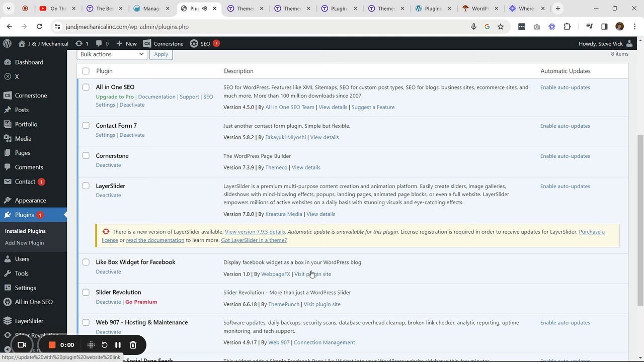Reload the page with the refresh icon

39,27
